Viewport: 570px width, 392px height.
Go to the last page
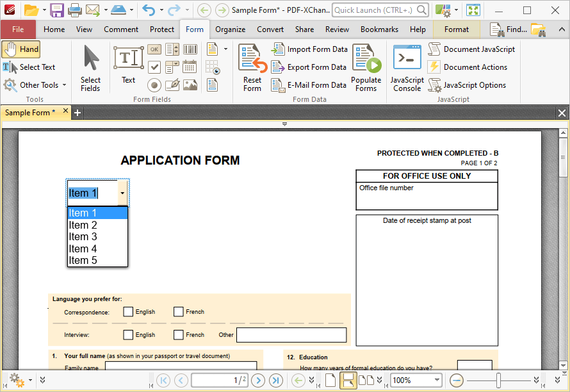pos(276,380)
